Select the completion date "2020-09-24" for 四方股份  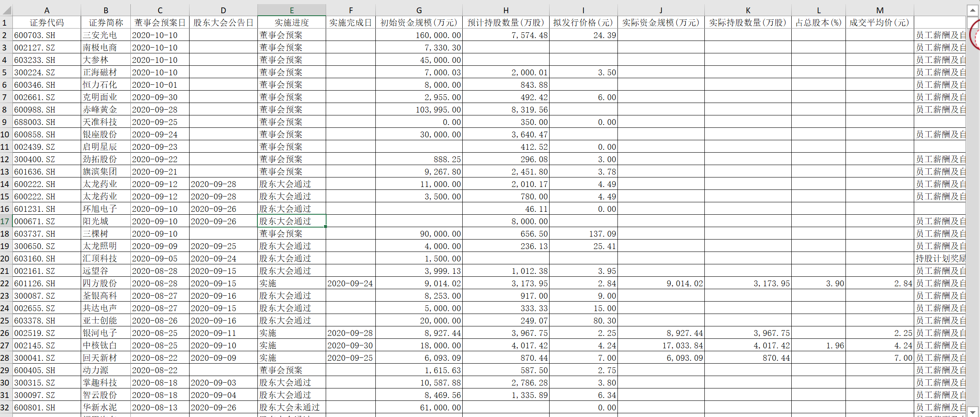click(351, 283)
